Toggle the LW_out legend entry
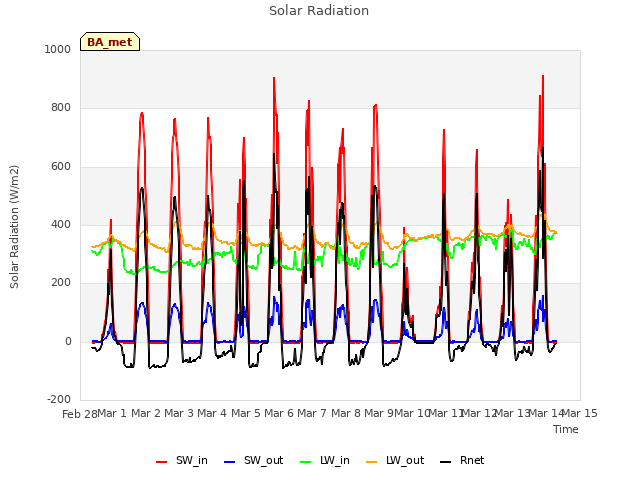Viewport: 640px width, 480px height. coord(395,461)
